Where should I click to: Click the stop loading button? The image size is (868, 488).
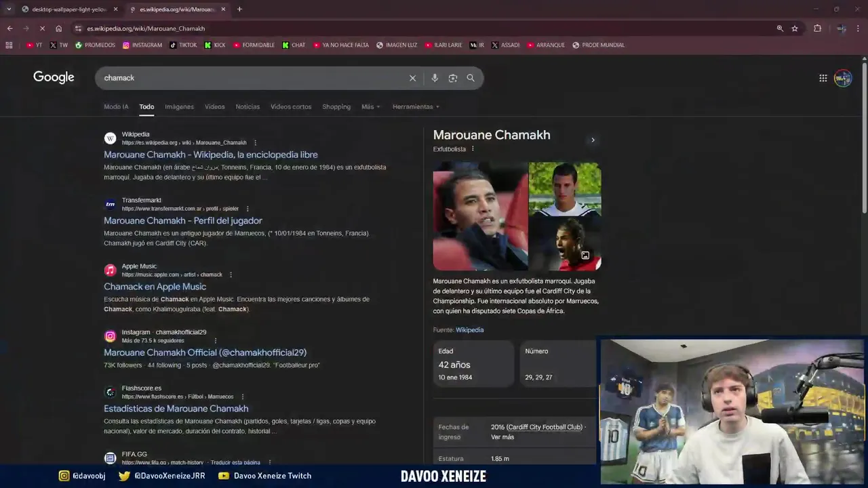click(42, 28)
